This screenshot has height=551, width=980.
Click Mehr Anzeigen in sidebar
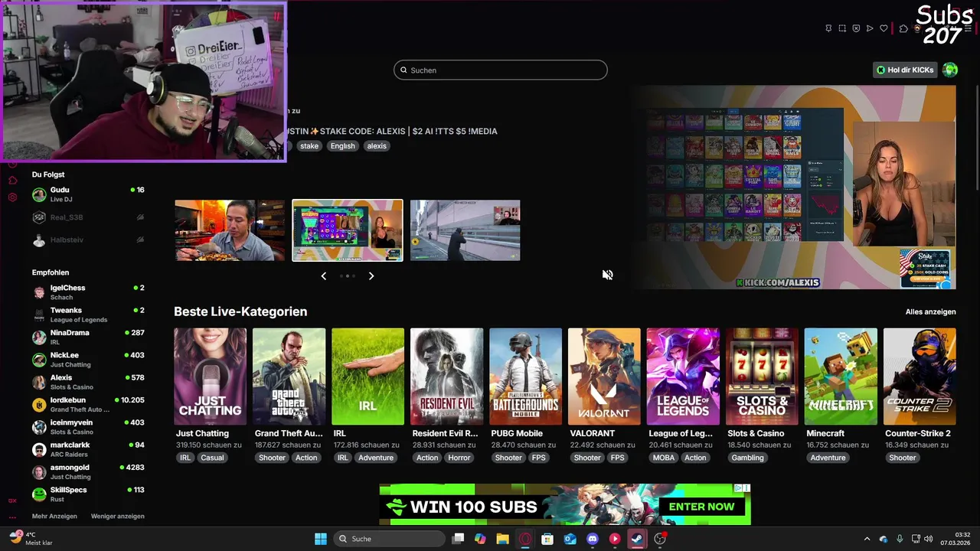(x=54, y=517)
